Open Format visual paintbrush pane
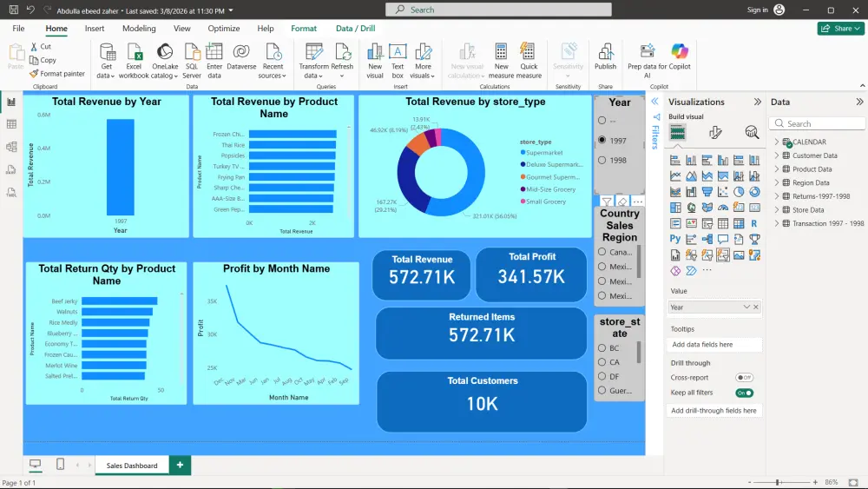Screen dimensions: 868x489 point(715,132)
